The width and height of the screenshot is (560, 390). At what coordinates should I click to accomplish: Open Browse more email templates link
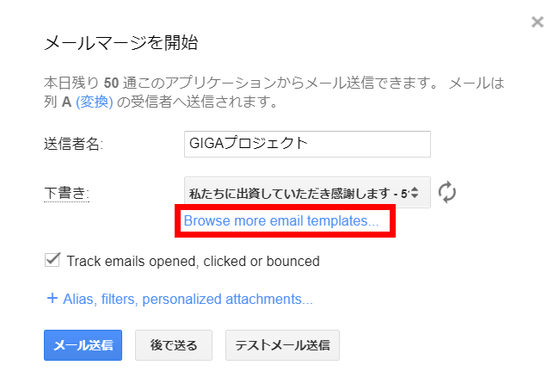[281, 221]
